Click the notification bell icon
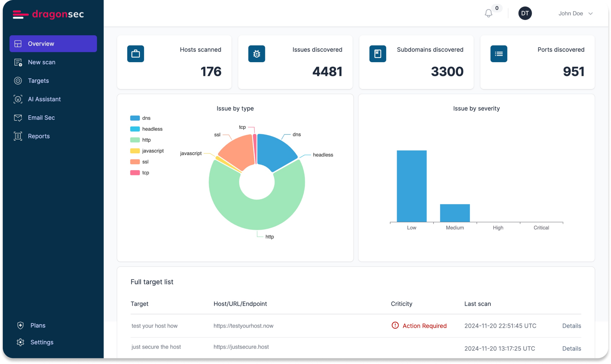This screenshot has height=364, width=611. coord(488,14)
